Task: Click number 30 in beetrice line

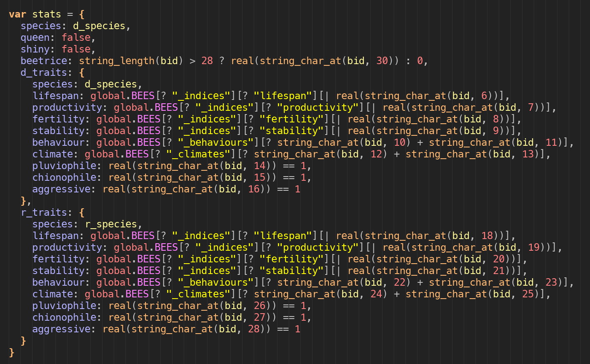Action: coord(382,61)
